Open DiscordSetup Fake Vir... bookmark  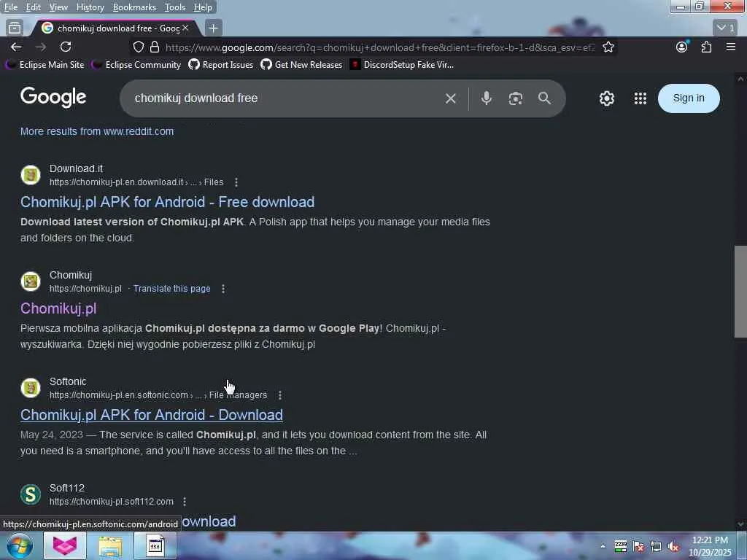[402, 65]
